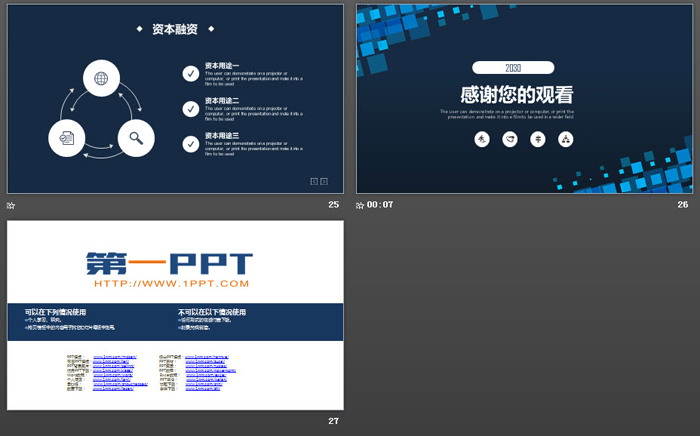Click the checkmark icon beside 资本用途二
The width and height of the screenshot is (700, 436).
(191, 109)
